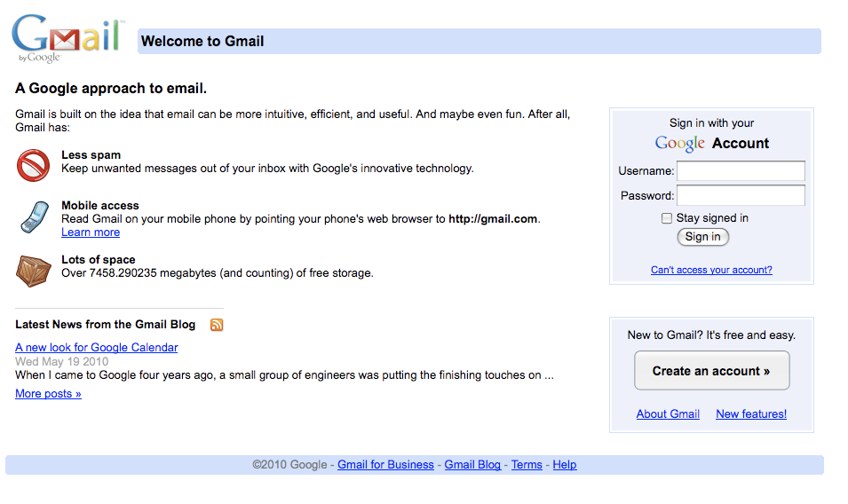Click the Mobile access phone icon
Image resolution: width=848 pixels, height=504 pixels.
click(x=33, y=217)
